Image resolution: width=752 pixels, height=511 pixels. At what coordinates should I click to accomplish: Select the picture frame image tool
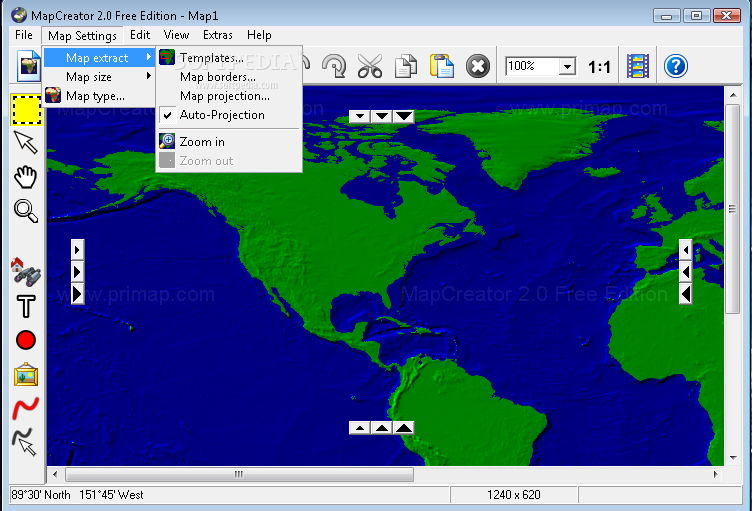pyautogui.click(x=25, y=374)
